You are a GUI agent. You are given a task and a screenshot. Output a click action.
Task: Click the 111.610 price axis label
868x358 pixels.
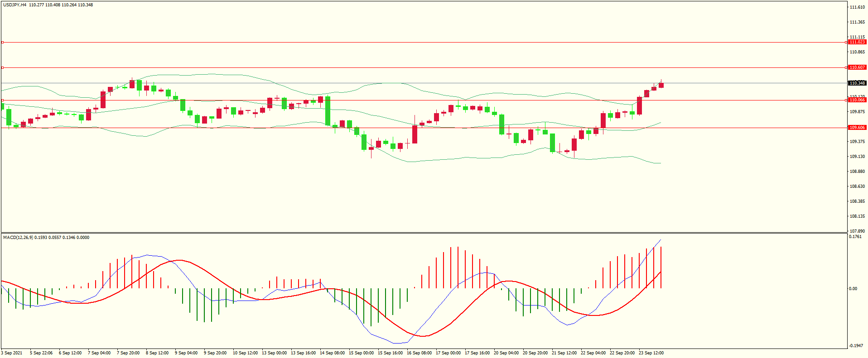(x=857, y=7)
